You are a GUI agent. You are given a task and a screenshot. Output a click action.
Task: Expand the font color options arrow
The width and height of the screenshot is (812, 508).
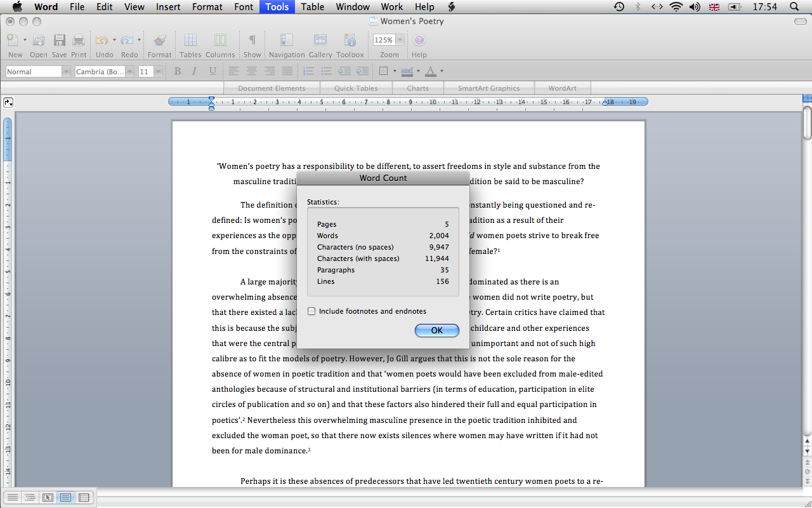click(442, 71)
